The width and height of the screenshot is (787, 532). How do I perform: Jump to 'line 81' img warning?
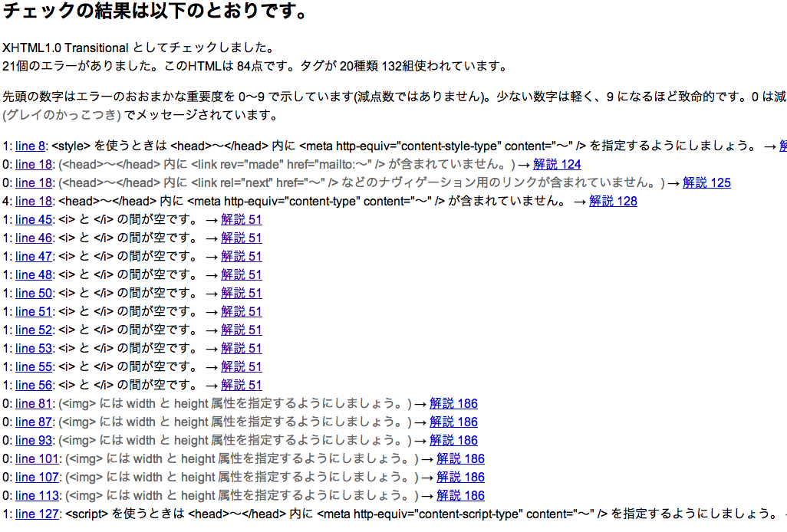[34, 403]
